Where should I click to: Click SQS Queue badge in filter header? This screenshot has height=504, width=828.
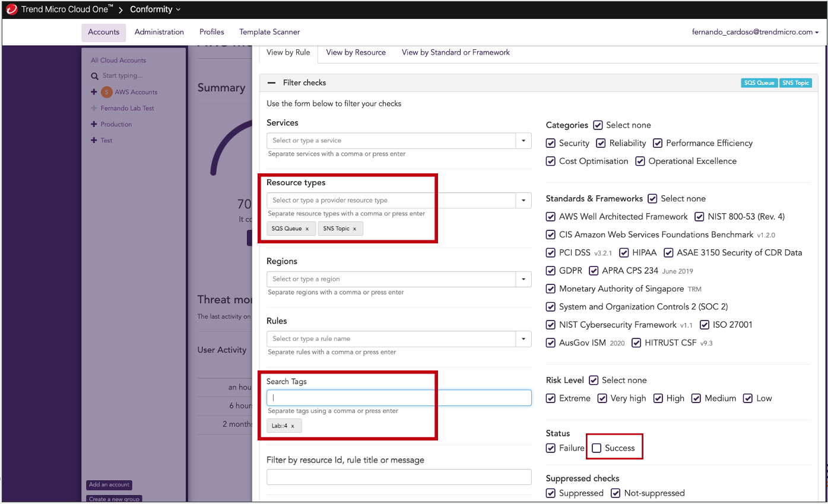(x=759, y=83)
